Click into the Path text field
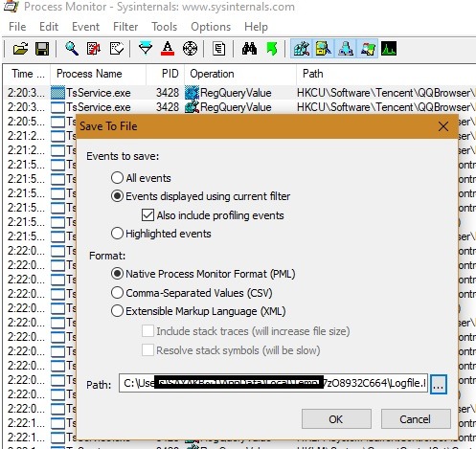Viewport: 476px width, 449px height. [x=273, y=383]
